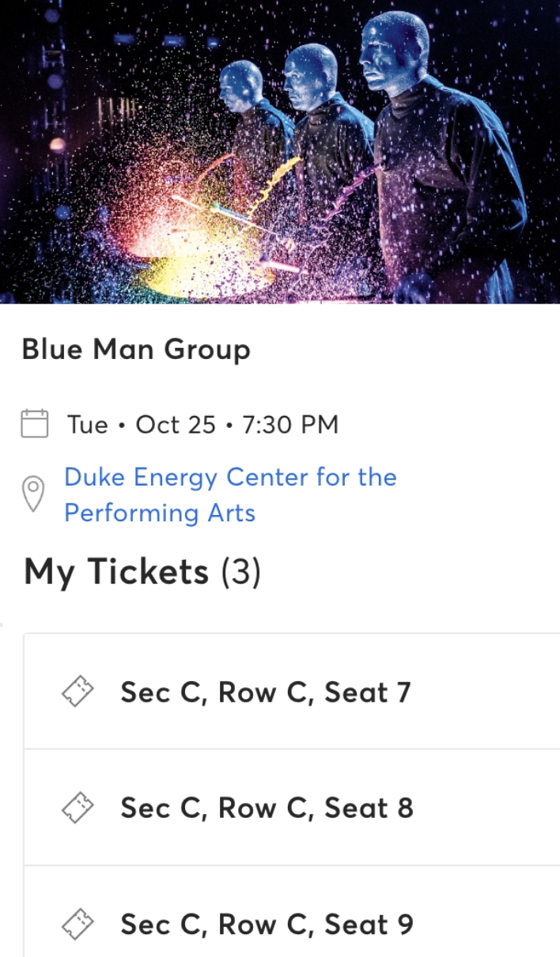
Task: Click the Blue Man Group banner image
Action: coord(280,154)
